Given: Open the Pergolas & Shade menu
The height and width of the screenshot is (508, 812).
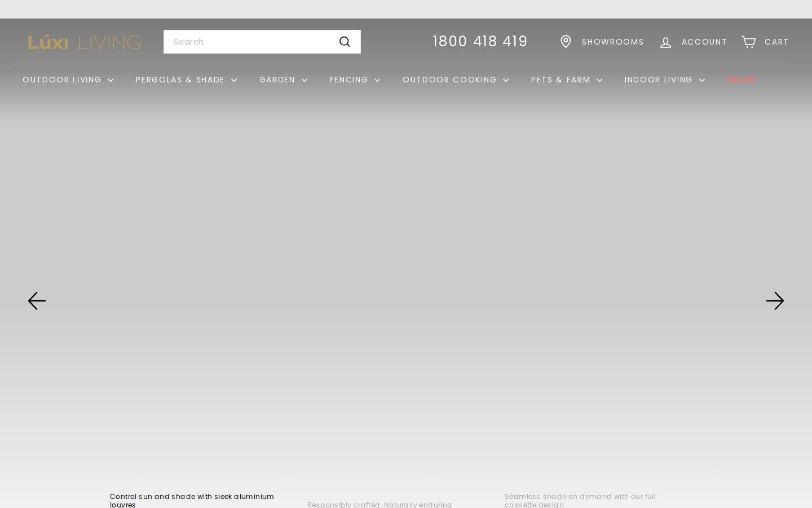Looking at the screenshot, I should (180, 80).
